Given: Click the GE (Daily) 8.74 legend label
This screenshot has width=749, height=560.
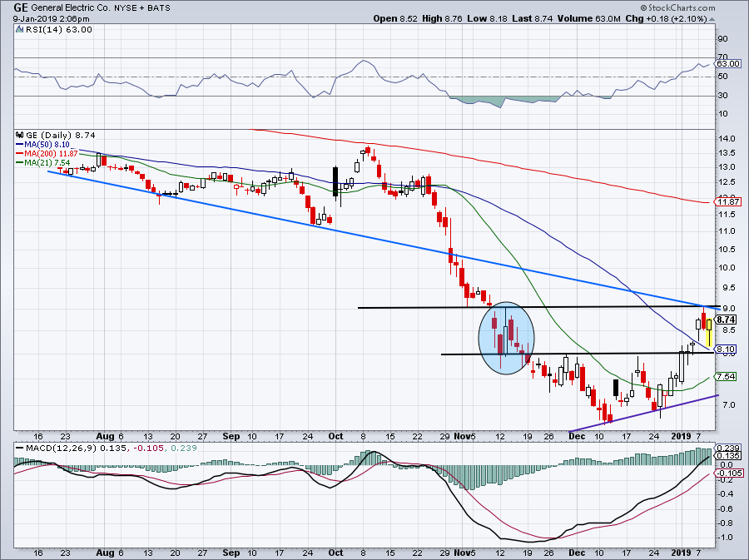Looking at the screenshot, I should (x=61, y=136).
